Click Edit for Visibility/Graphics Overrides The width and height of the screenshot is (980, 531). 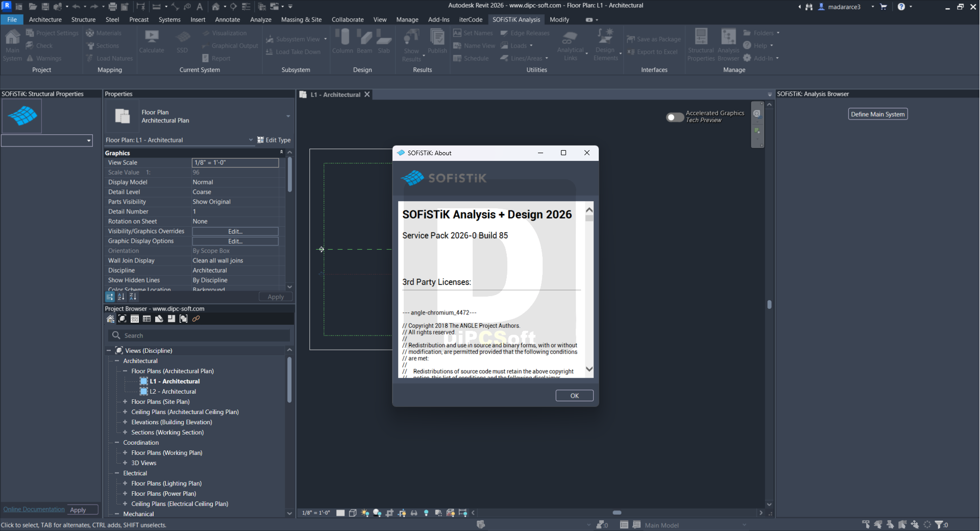(x=235, y=231)
